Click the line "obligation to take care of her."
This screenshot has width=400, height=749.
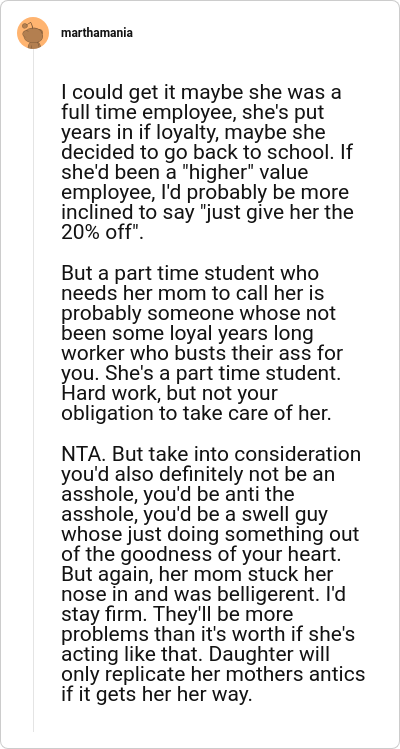(196, 414)
